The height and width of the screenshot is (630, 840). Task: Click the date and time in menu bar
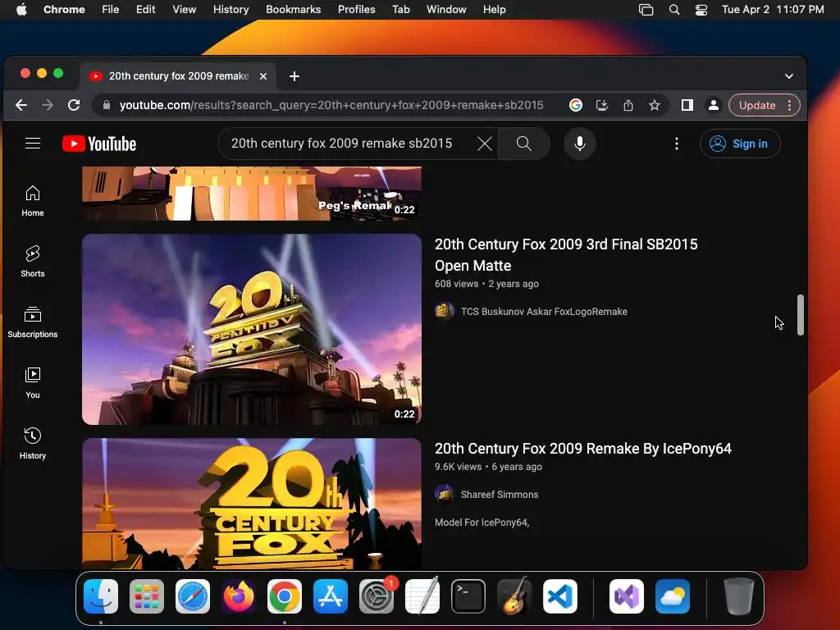[773, 10]
